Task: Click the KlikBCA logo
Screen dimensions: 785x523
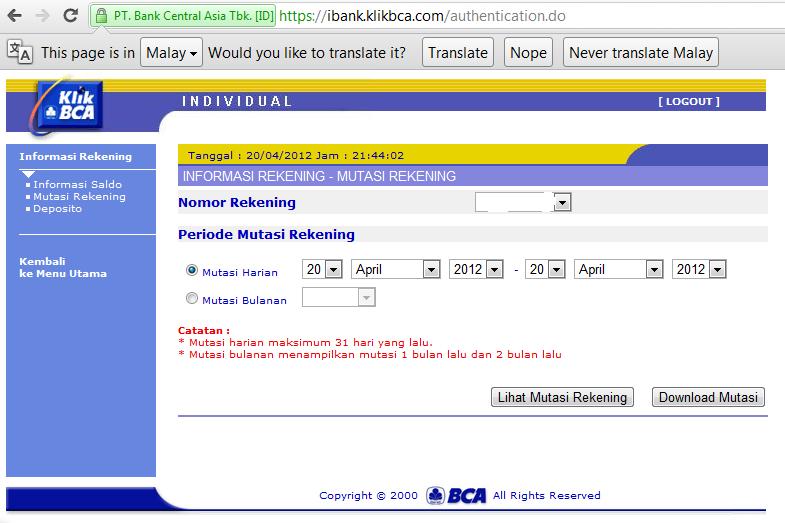Action: (x=67, y=106)
